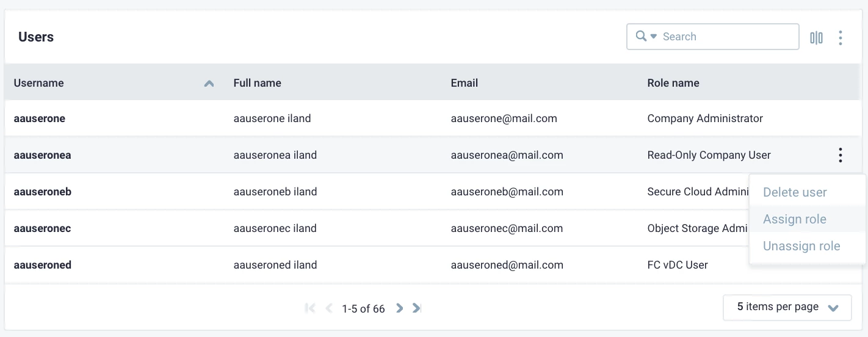Viewport: 868px width, 337px height.
Task: Select Unassign role from context menu
Action: [801, 246]
